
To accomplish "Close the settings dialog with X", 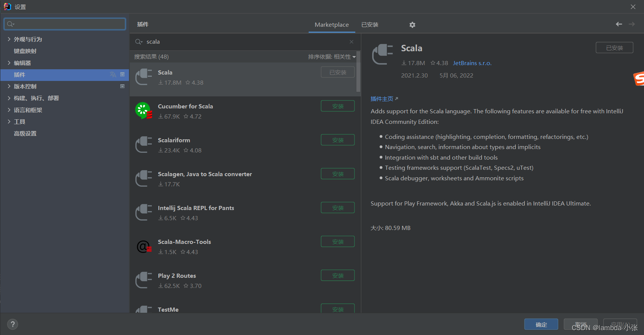I will pyautogui.click(x=633, y=7).
